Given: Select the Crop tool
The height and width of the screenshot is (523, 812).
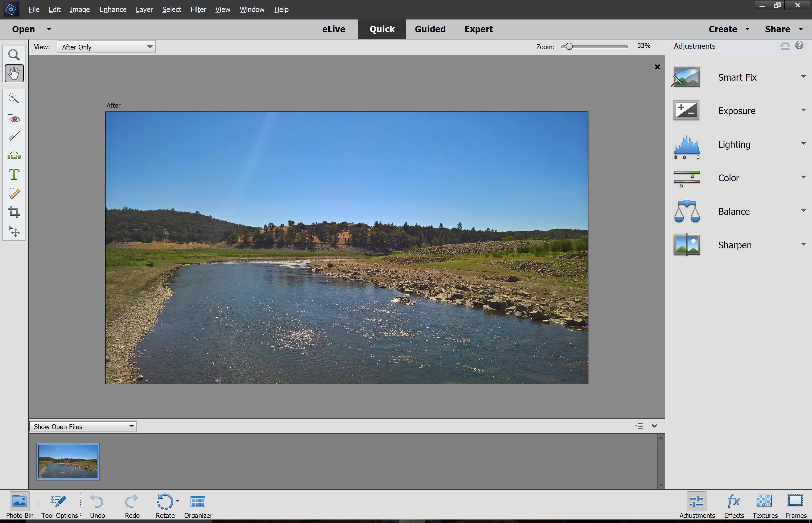Looking at the screenshot, I should pyautogui.click(x=14, y=212).
